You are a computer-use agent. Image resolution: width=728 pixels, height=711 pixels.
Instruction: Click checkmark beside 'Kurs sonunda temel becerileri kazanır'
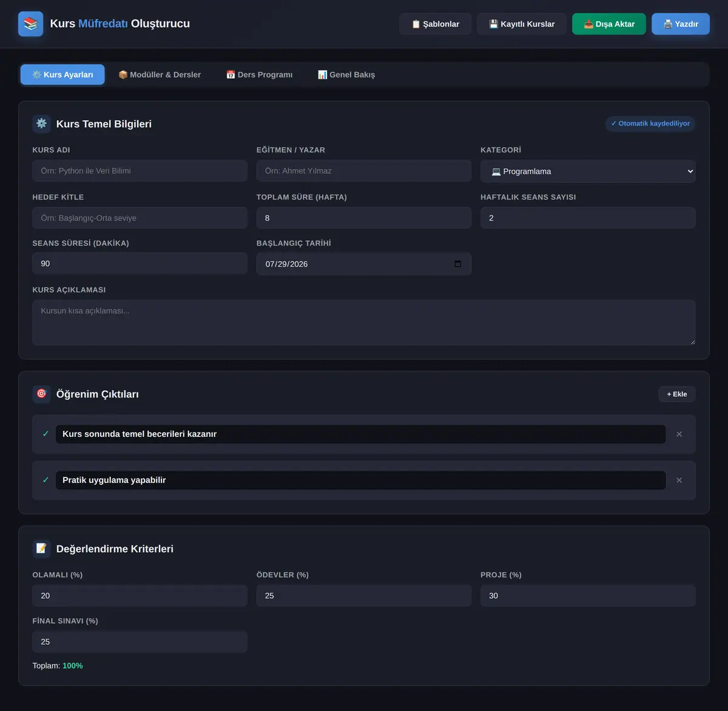click(45, 434)
